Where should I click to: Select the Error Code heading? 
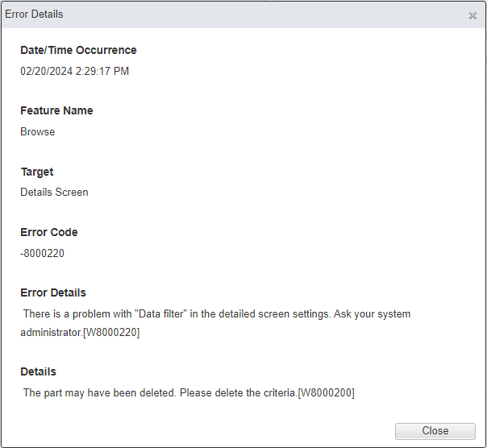(48, 232)
